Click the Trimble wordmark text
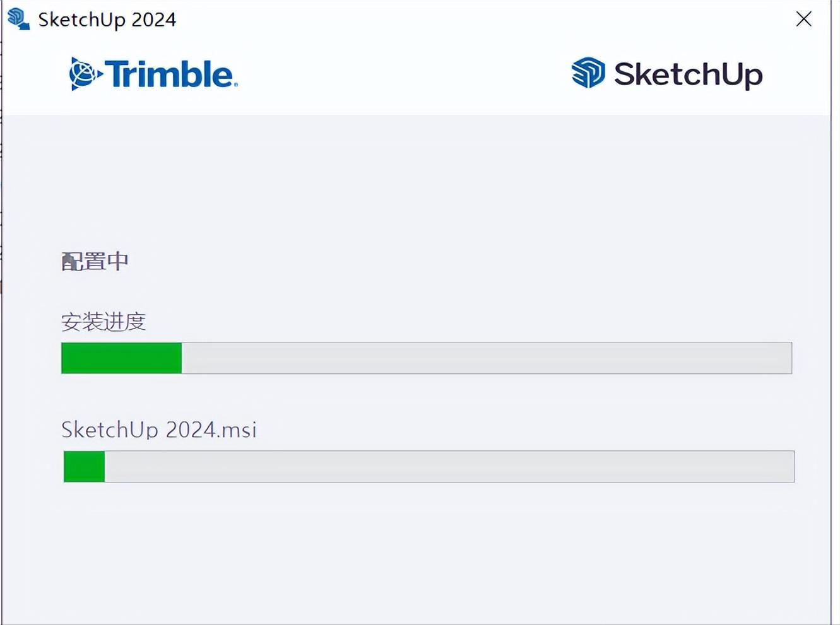The image size is (840, 625). tap(169, 74)
